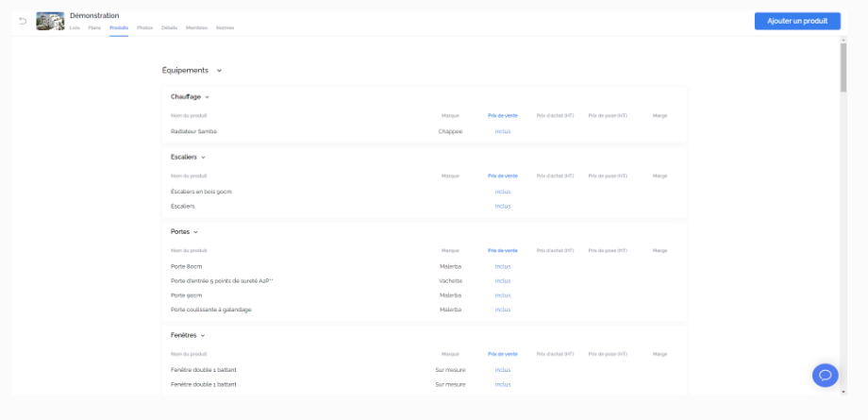Viewport: 868px width, 420px height.
Task: Click Prix d'achat (HT) header in Portes table
Action: (x=555, y=251)
